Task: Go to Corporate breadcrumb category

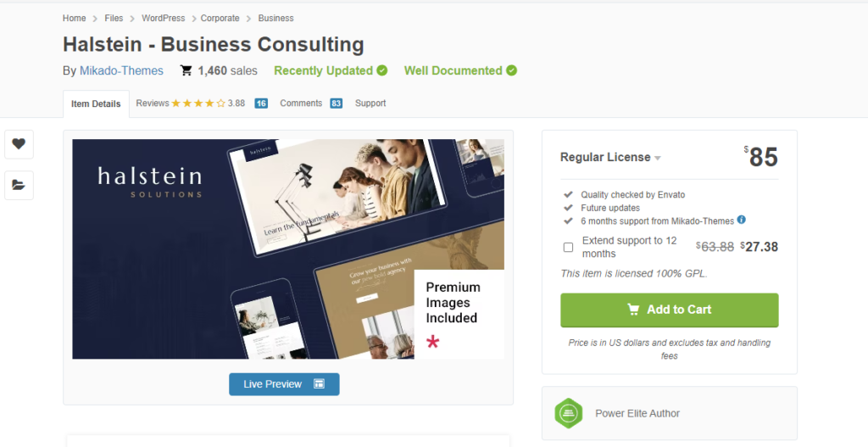Action: (220, 19)
